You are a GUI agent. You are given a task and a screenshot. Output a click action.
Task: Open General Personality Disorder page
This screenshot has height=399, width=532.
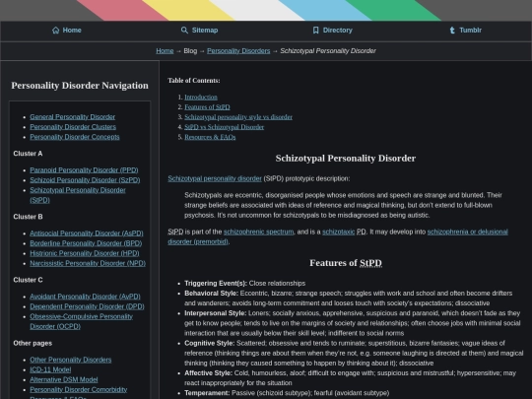coord(72,116)
